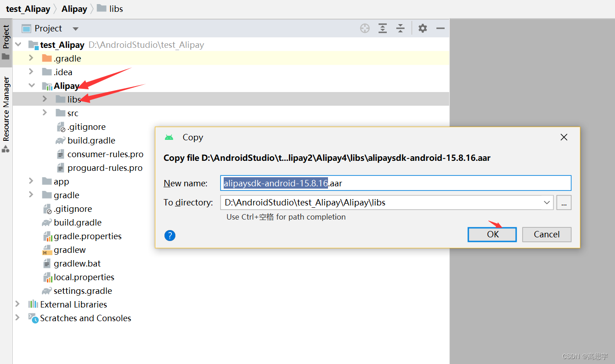Select gradle.properties file icon
Viewport: 615px width, 364px height.
coord(47,236)
